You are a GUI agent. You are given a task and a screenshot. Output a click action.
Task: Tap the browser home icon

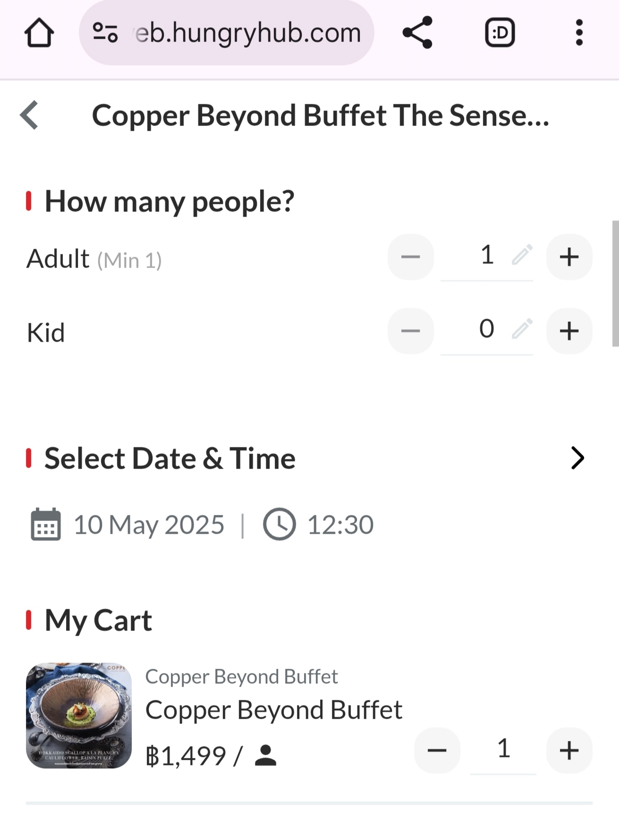tap(39, 33)
